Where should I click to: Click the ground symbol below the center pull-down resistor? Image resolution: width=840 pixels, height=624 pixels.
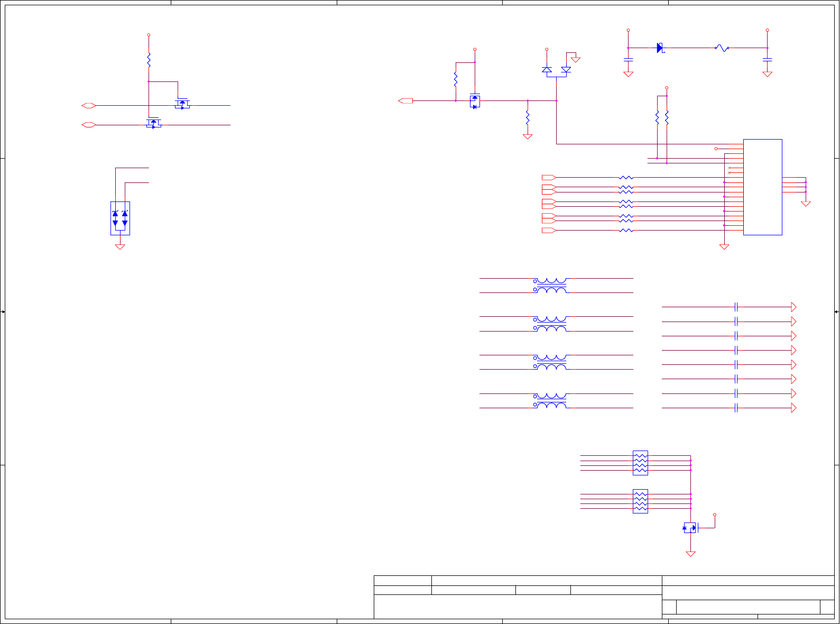528,136
